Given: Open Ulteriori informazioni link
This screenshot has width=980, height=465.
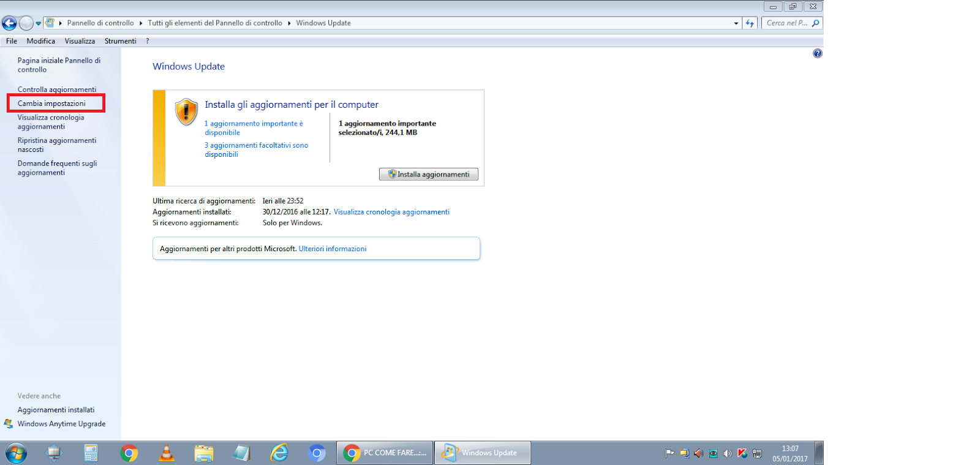Looking at the screenshot, I should (333, 249).
